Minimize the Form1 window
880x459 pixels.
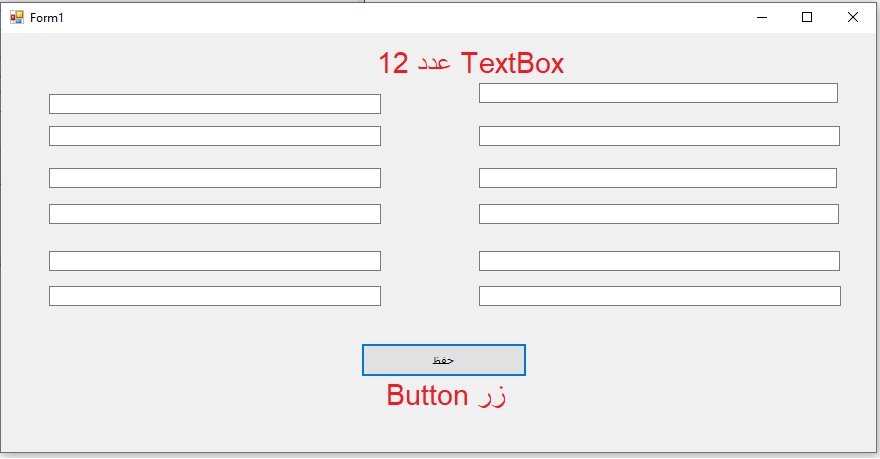762,17
